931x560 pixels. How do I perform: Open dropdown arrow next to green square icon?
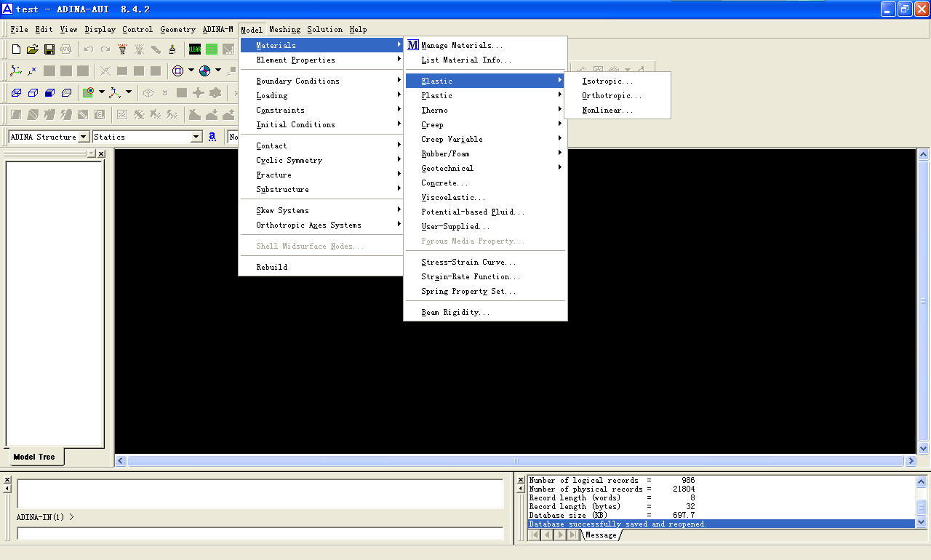[x=102, y=92]
